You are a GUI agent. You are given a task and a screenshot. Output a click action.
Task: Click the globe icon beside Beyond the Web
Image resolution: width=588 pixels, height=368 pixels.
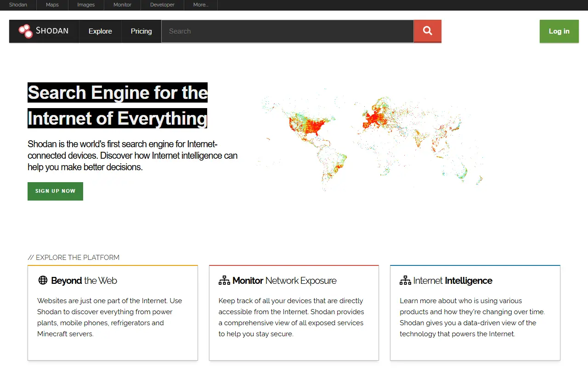[x=43, y=280]
